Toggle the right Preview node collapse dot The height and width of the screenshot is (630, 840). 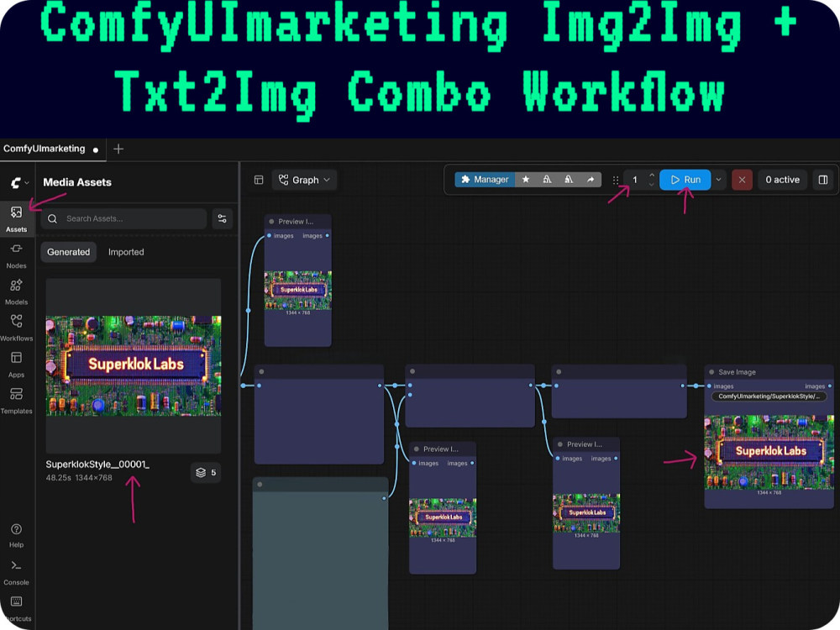pyautogui.click(x=559, y=444)
